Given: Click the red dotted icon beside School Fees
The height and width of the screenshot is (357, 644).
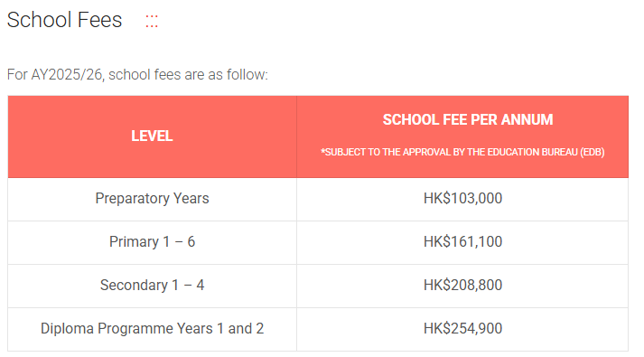Looking at the screenshot, I should click(x=152, y=21).
